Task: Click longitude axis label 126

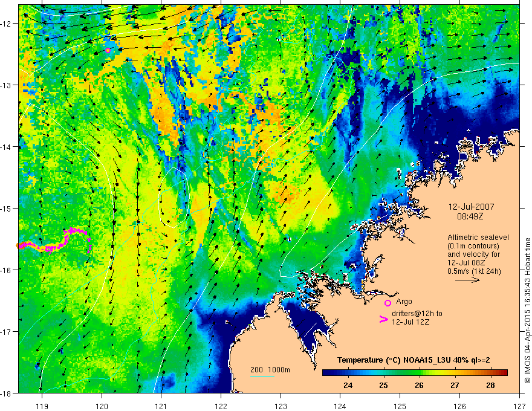Action: (459, 406)
